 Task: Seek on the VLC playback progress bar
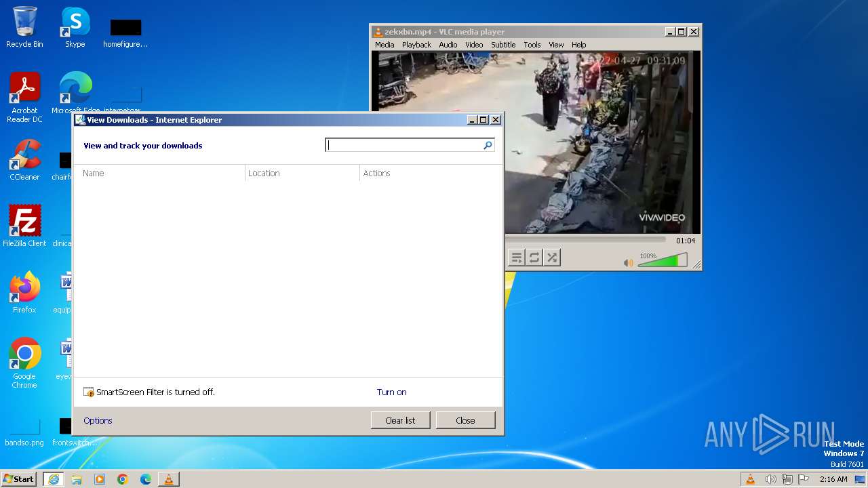[586, 239]
